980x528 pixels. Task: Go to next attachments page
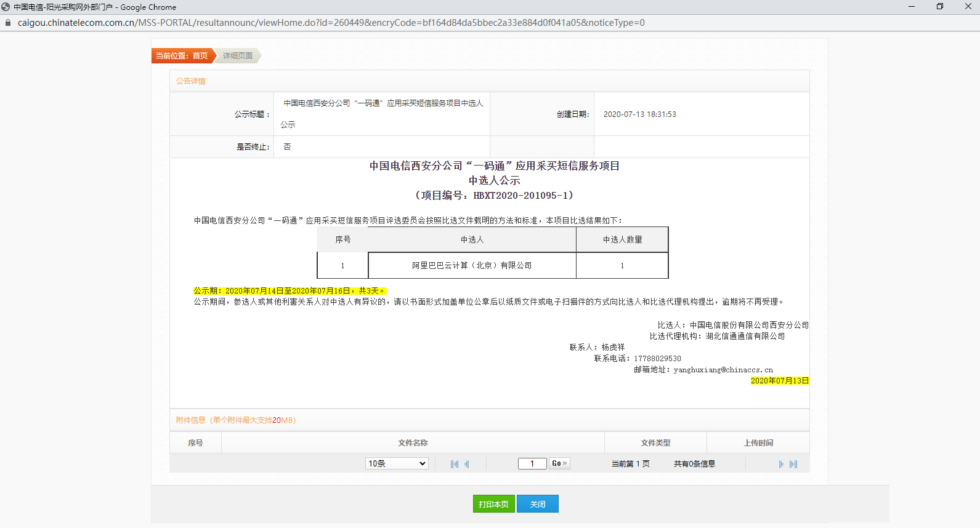[781, 464]
